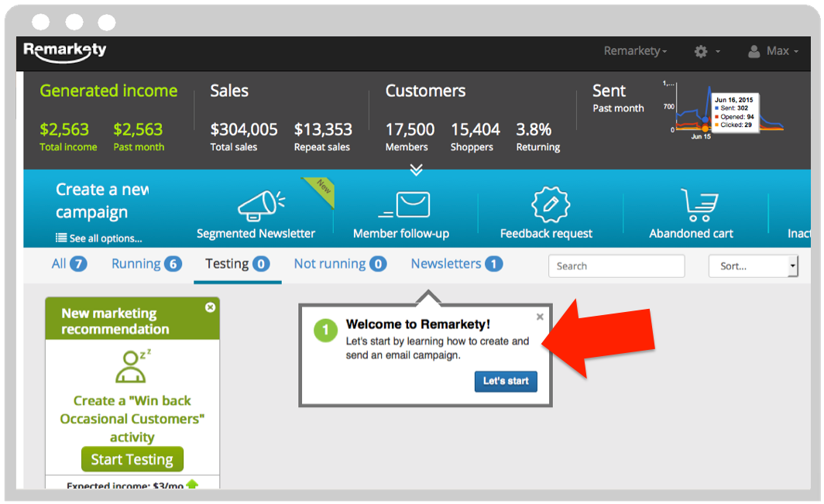Select the Not running tab

tap(339, 264)
